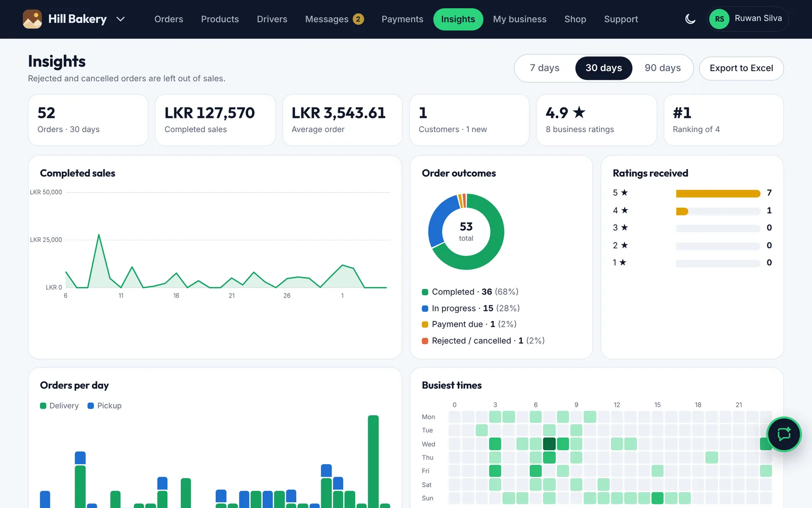Expand the Hill Bakery store switcher chevron
This screenshot has height=508, width=812.
pos(120,19)
